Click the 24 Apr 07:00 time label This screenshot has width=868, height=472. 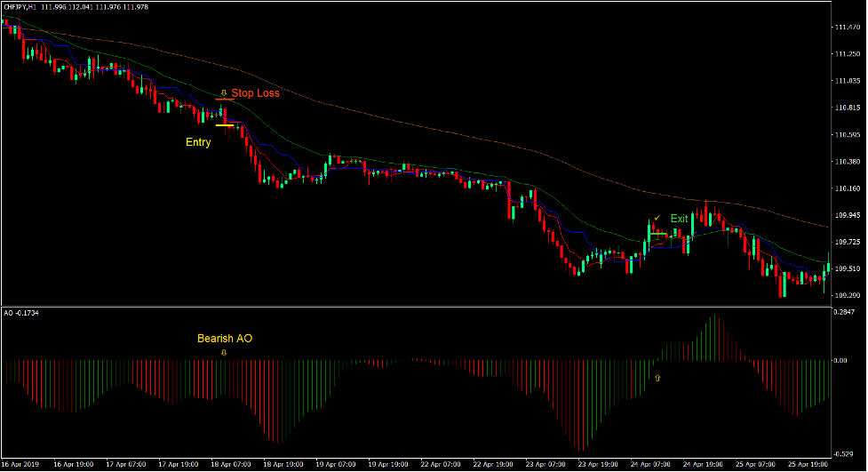651,464
